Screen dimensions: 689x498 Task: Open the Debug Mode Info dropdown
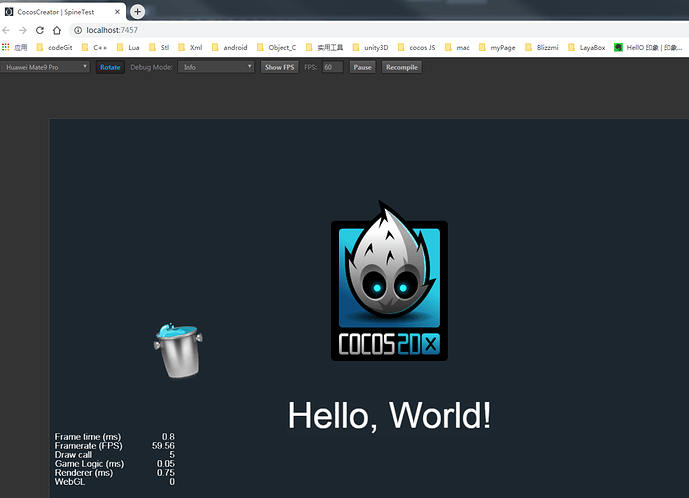(216, 67)
